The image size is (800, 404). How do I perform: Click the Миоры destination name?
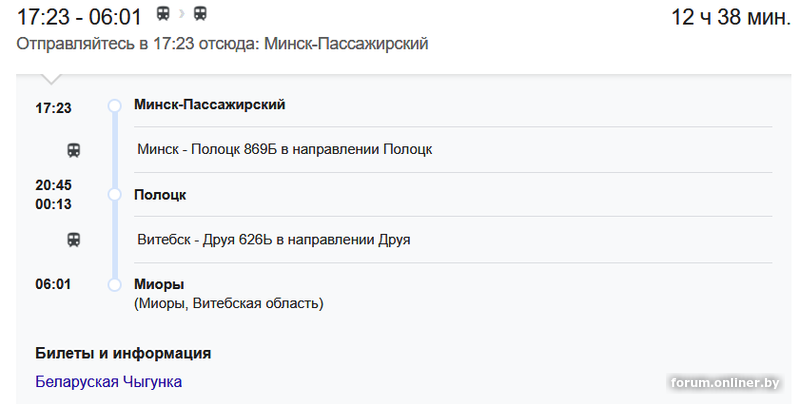point(159,284)
